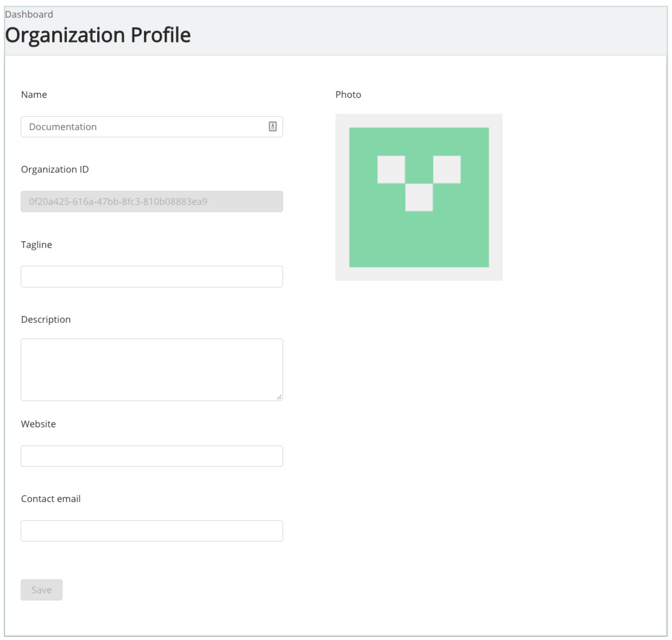Click the Name field label
Image resolution: width=672 pixels, height=640 pixels.
pyautogui.click(x=34, y=95)
